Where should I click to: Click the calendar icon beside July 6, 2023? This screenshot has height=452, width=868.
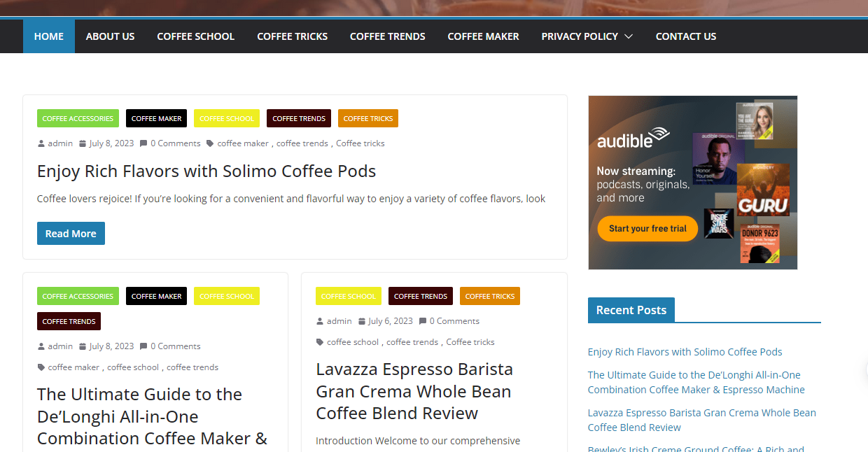362,321
